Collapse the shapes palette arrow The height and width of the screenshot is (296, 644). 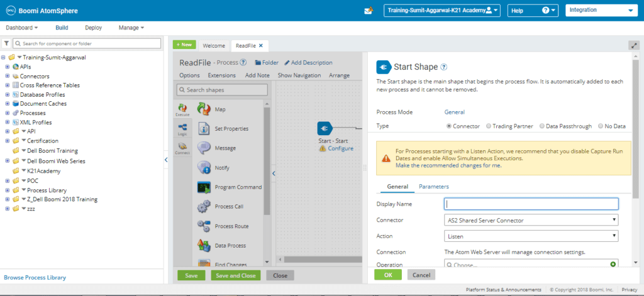pos(274,173)
